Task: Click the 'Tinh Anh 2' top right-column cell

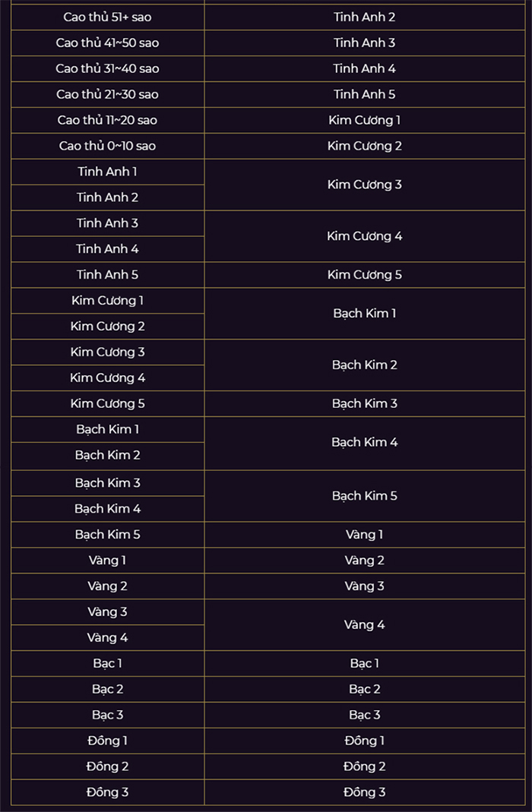Action: click(365, 17)
